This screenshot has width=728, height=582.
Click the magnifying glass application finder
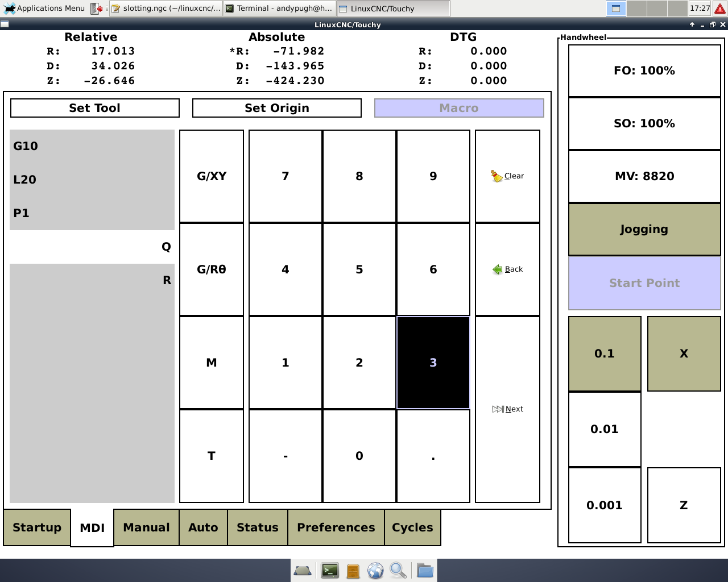point(398,570)
